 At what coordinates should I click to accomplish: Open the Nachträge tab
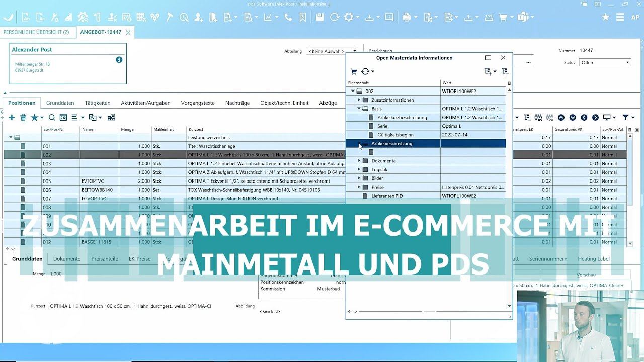tap(237, 103)
